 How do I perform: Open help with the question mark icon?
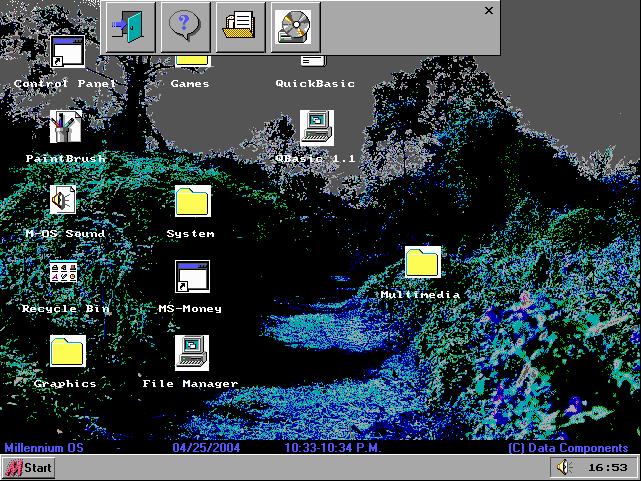click(x=185, y=27)
